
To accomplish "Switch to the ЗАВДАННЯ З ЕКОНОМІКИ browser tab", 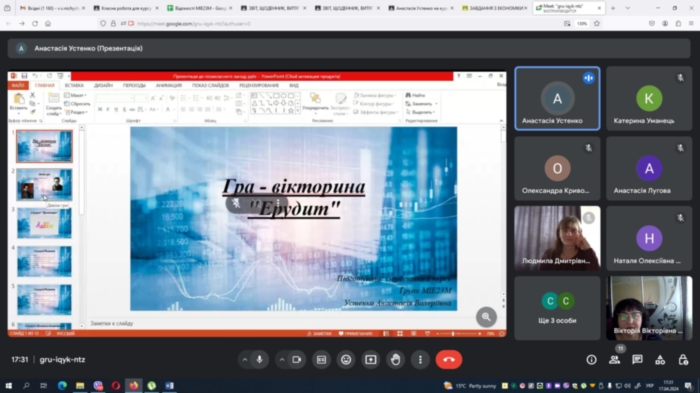I will pyautogui.click(x=494, y=8).
